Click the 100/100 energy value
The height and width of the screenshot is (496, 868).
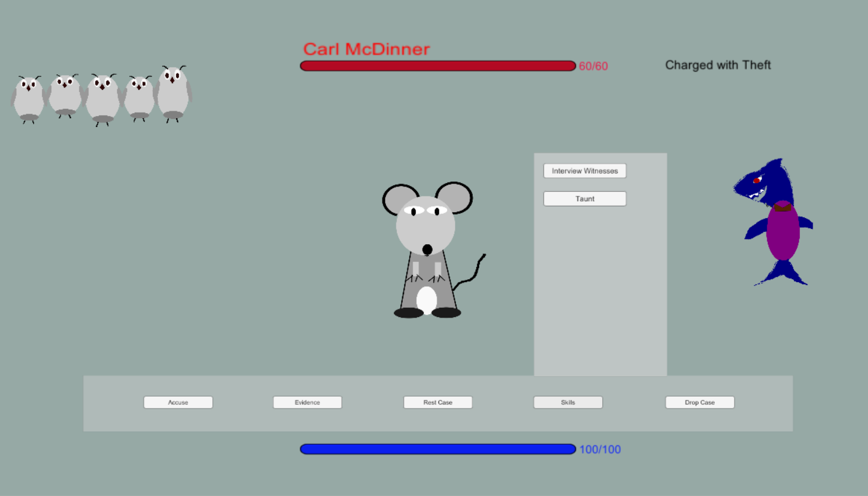coord(600,449)
